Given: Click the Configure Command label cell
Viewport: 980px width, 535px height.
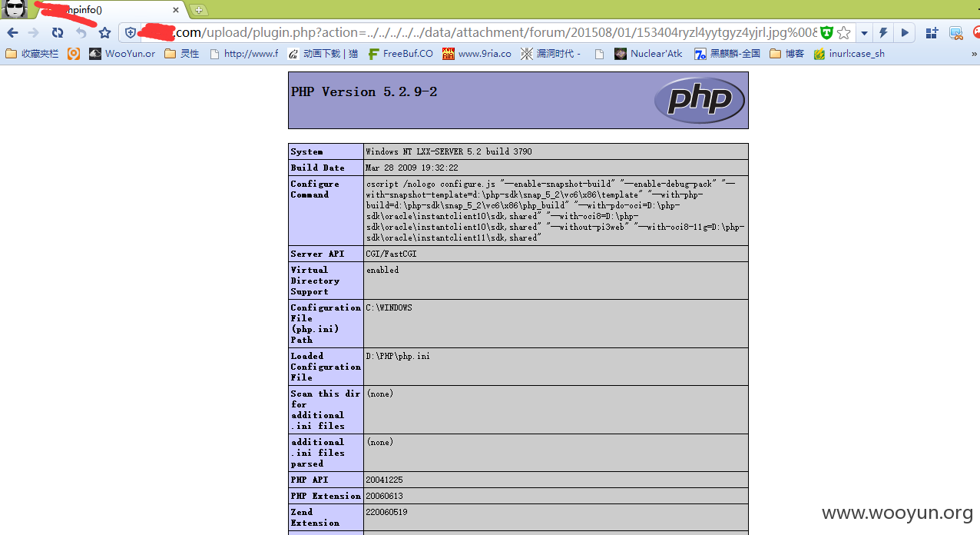Looking at the screenshot, I should [326, 211].
